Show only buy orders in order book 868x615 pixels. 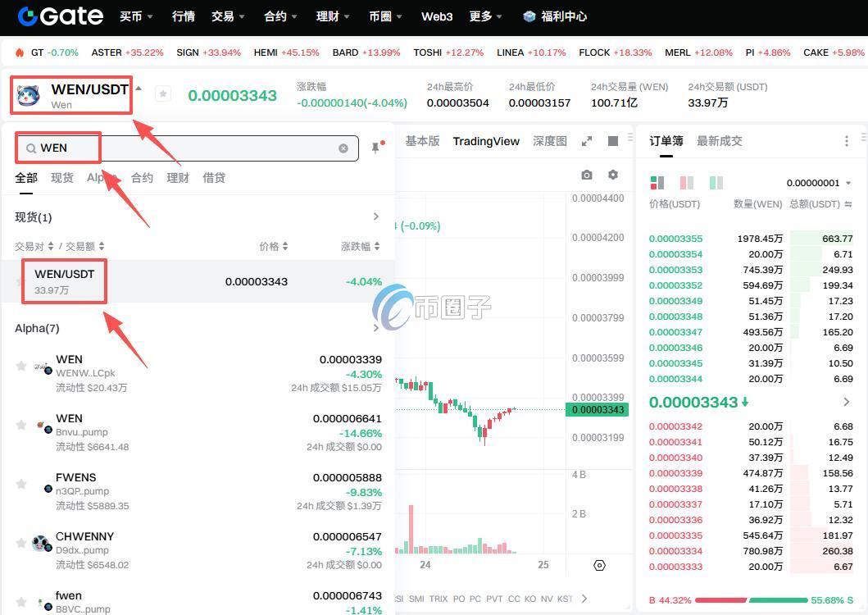(x=716, y=183)
